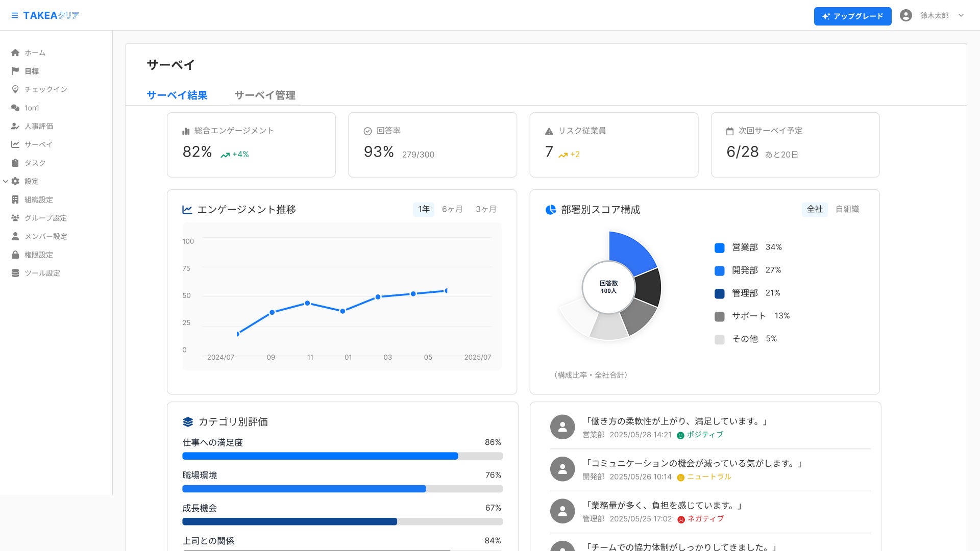Screen dimensions: 980x551
Task: Click the check-in location pin icon
Action: click(15, 89)
